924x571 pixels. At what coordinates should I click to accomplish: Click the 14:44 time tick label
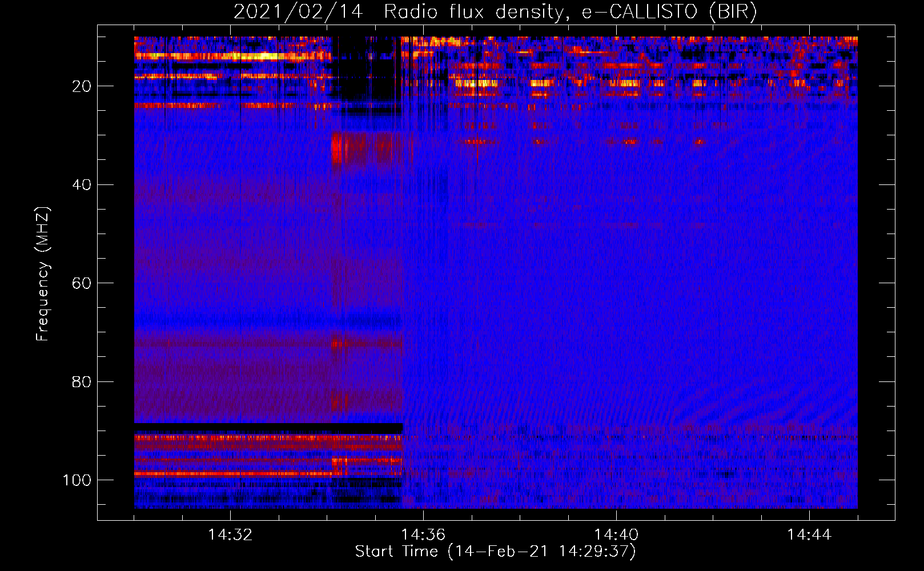(809, 535)
